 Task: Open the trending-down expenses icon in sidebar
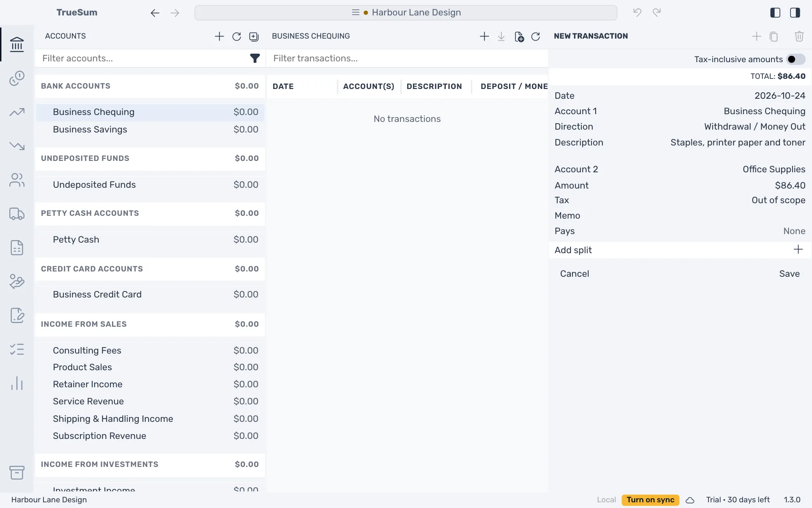pos(17,145)
